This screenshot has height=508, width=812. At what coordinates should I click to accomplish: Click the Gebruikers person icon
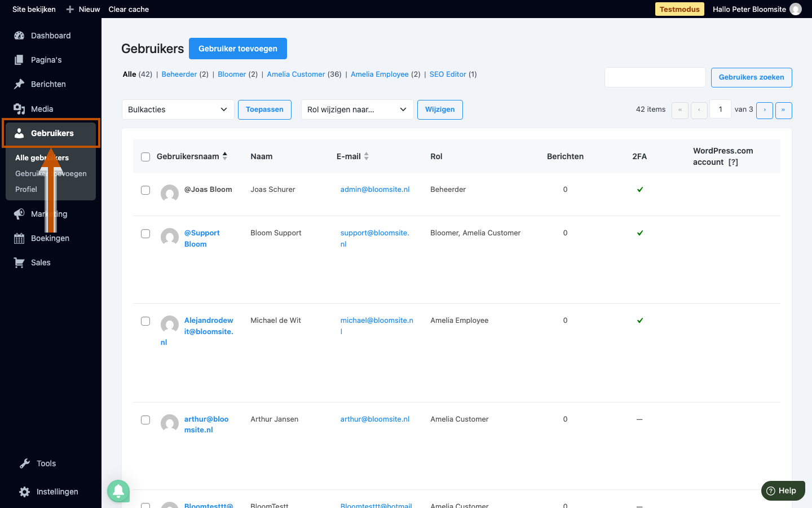[19, 133]
